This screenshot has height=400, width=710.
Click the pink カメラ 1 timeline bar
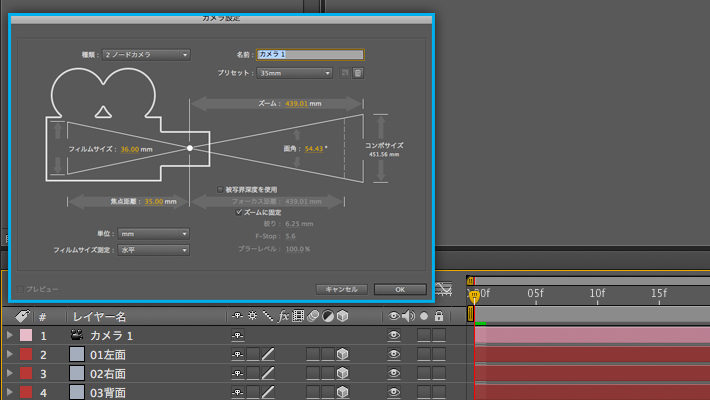click(592, 335)
